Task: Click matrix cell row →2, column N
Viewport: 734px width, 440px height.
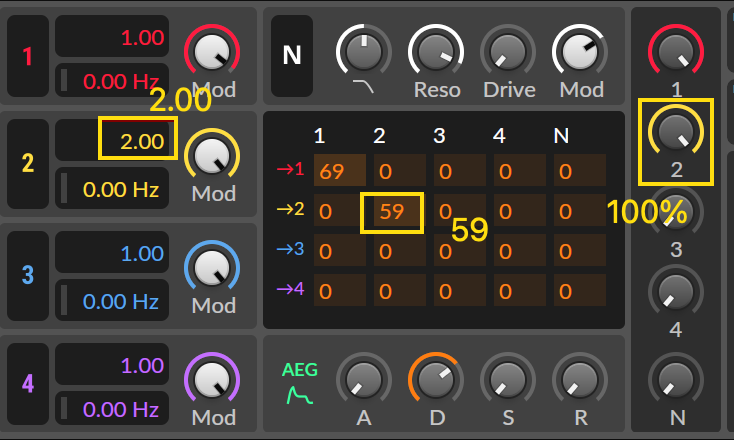Action: [580, 210]
